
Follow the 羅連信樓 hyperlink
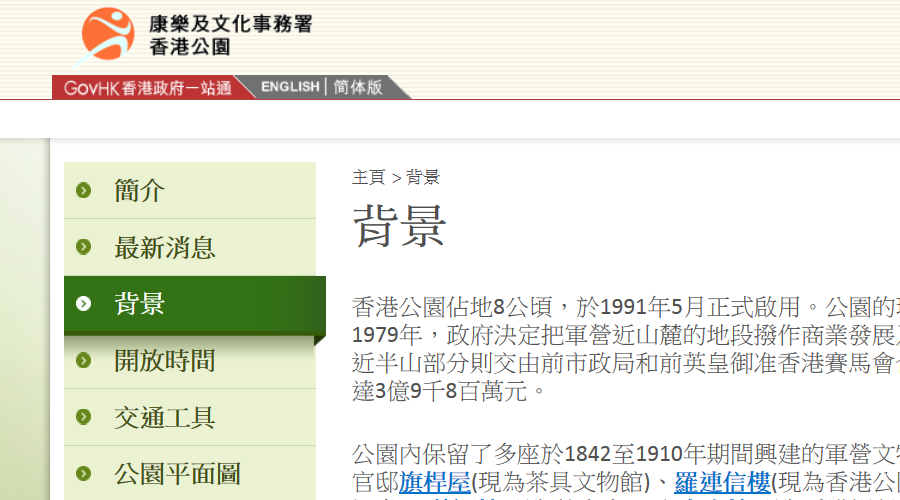[x=722, y=483]
